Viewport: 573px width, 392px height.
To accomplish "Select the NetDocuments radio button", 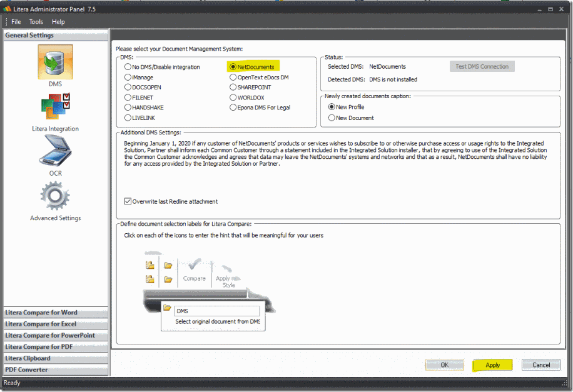I will click(x=233, y=67).
